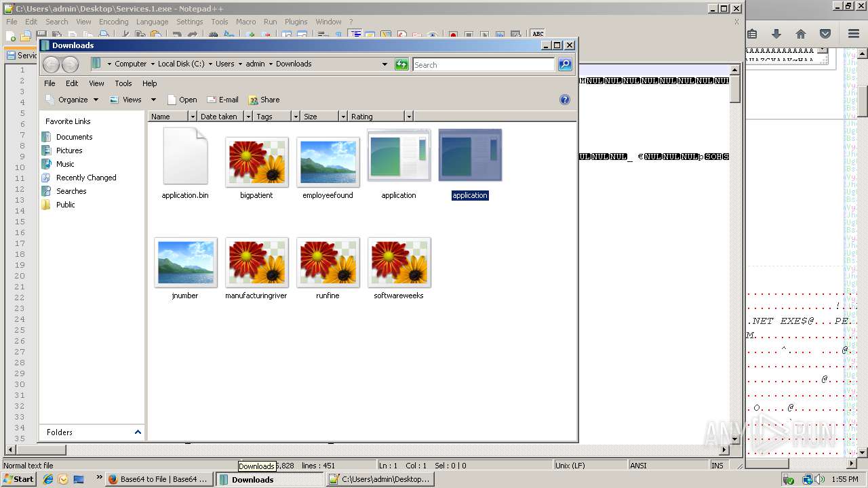This screenshot has width=868, height=488.
Task: Open Firefox hamburger menu
Action: click(x=854, y=34)
